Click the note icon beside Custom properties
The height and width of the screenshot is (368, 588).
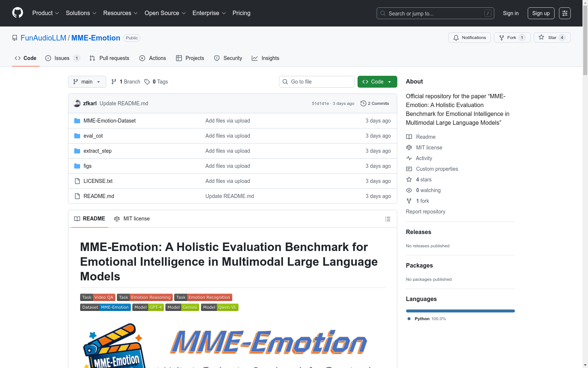pyautogui.click(x=409, y=169)
